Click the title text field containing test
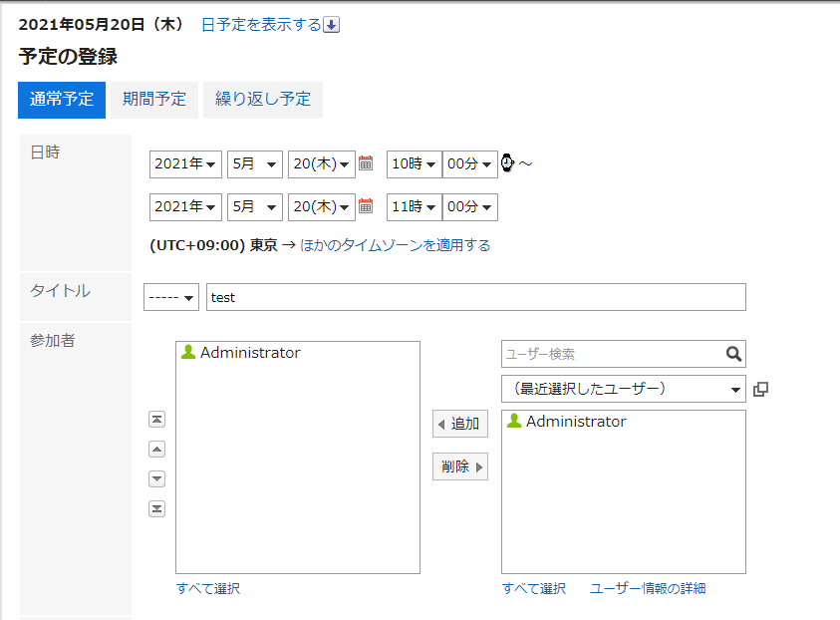Viewport: 840px width, 620px height. pos(475,297)
